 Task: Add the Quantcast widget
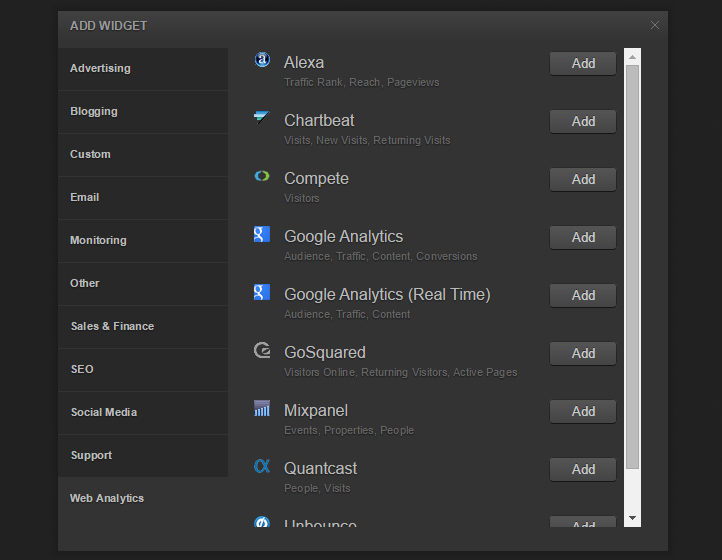coord(583,469)
